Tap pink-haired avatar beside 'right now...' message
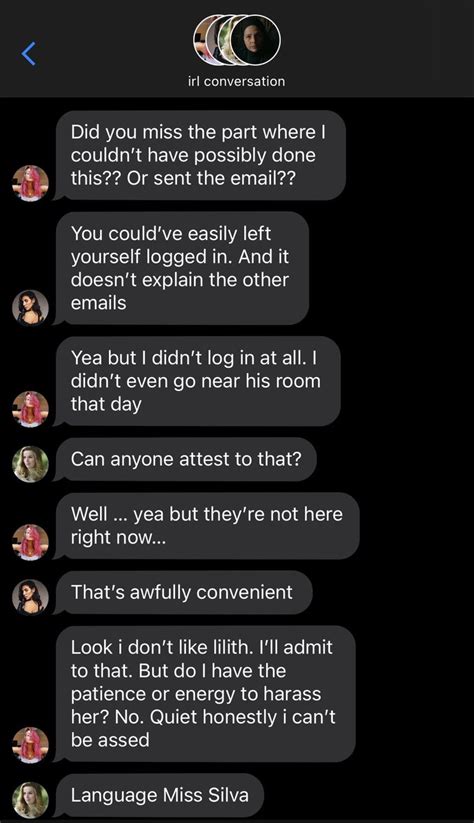The width and height of the screenshot is (474, 823). tap(30, 542)
